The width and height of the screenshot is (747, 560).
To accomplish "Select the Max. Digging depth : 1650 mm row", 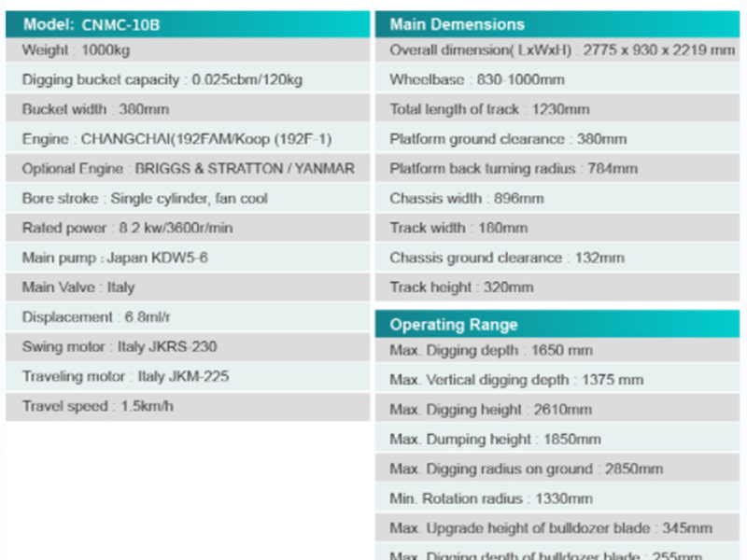I will pos(557,351).
